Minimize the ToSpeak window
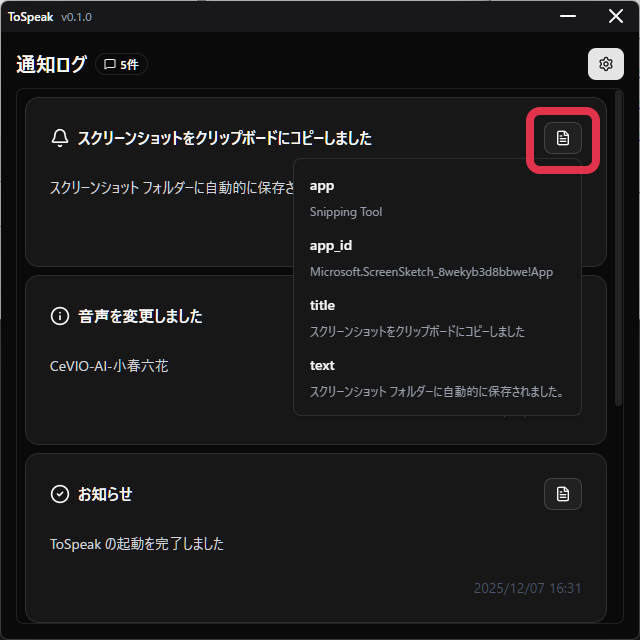640x640 pixels. (x=568, y=16)
